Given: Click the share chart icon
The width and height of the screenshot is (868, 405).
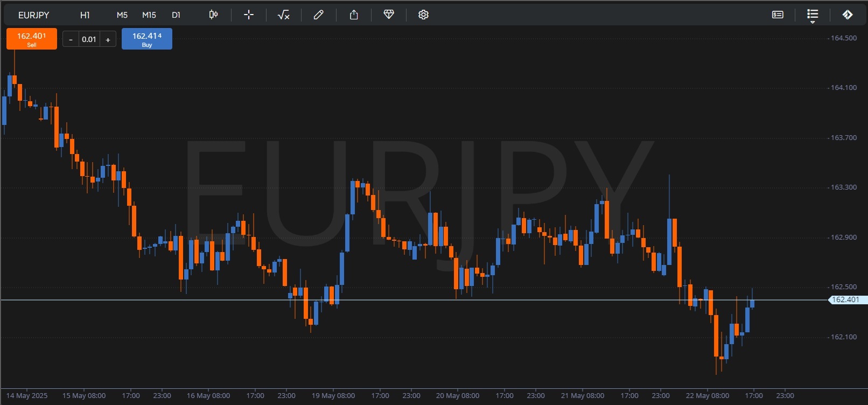Looking at the screenshot, I should [354, 15].
